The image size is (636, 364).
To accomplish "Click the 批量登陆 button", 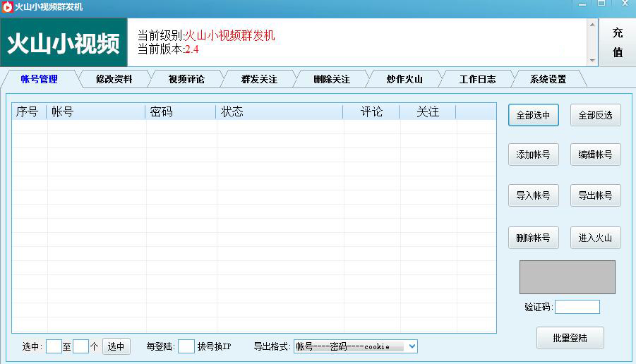I will click(570, 338).
